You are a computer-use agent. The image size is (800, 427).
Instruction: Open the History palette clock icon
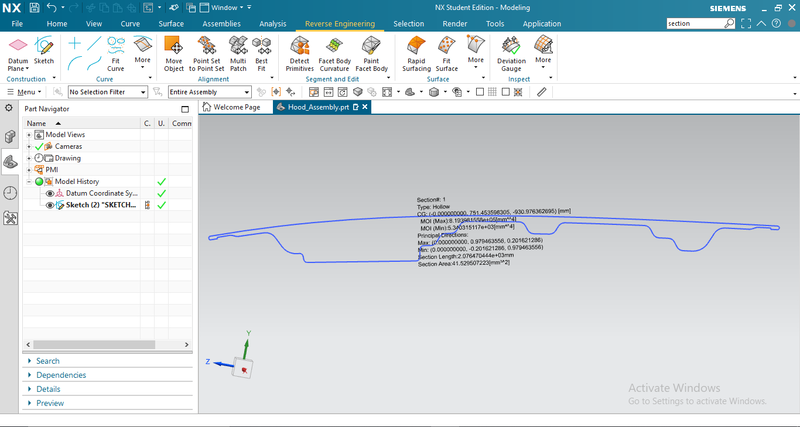coord(10,192)
